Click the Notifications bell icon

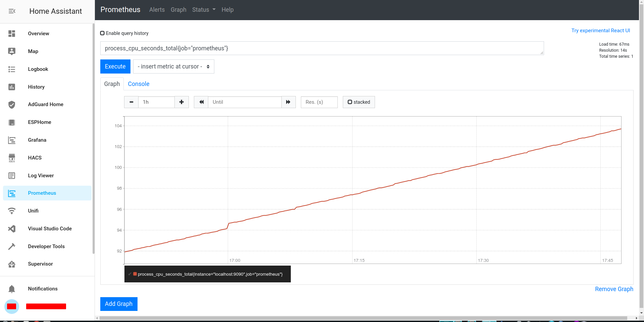[x=12, y=289]
